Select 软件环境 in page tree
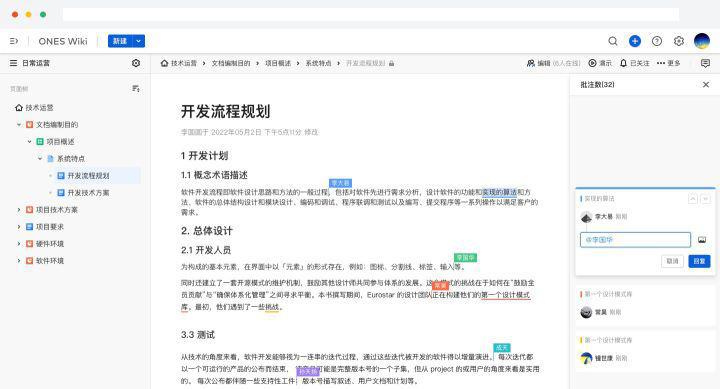 [50, 260]
